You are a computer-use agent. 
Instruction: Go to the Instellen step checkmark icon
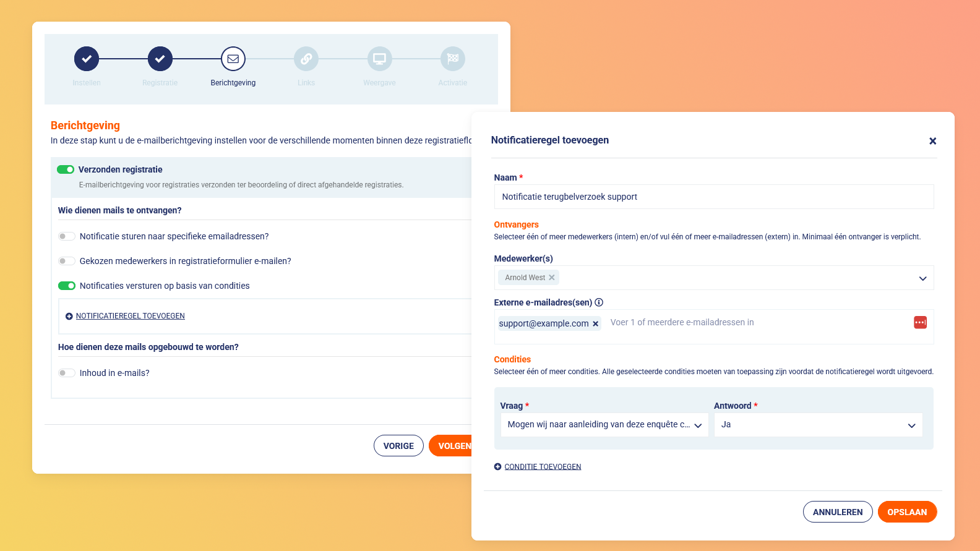(87, 59)
